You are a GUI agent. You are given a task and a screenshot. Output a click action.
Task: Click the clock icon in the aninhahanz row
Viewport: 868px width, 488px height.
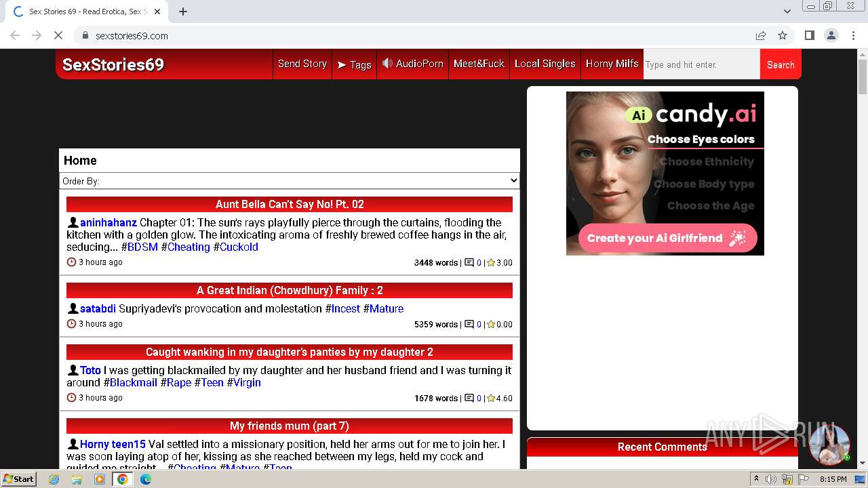[71, 262]
